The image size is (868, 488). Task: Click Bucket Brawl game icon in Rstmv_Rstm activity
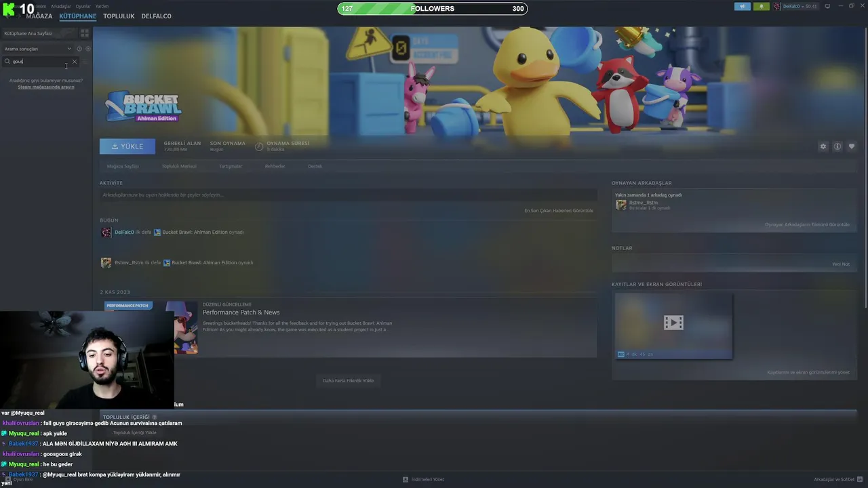pyautogui.click(x=167, y=263)
